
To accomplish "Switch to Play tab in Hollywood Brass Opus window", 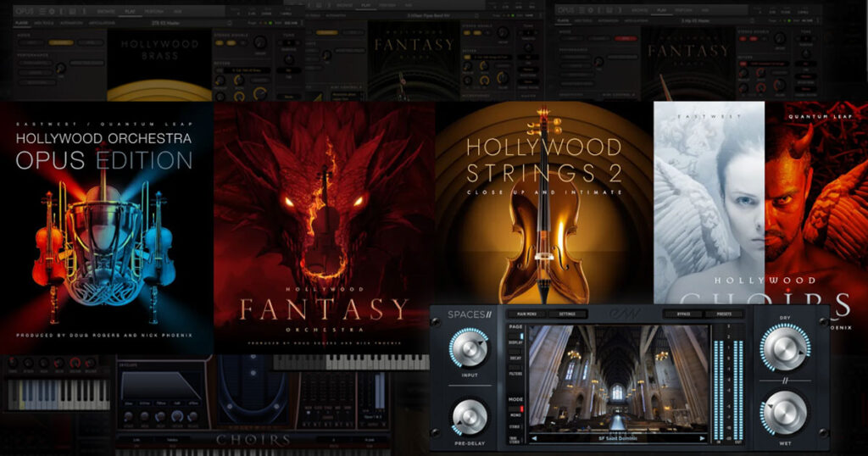I will pyautogui.click(x=130, y=10).
